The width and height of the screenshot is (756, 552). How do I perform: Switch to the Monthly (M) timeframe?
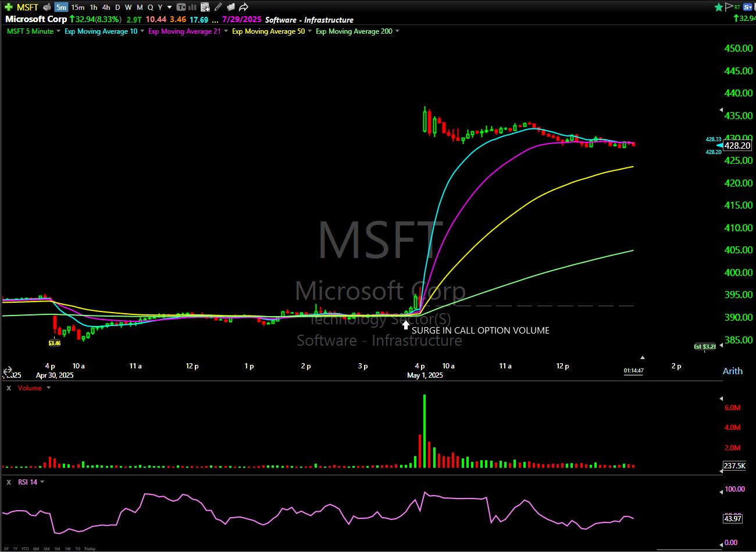[140, 7]
